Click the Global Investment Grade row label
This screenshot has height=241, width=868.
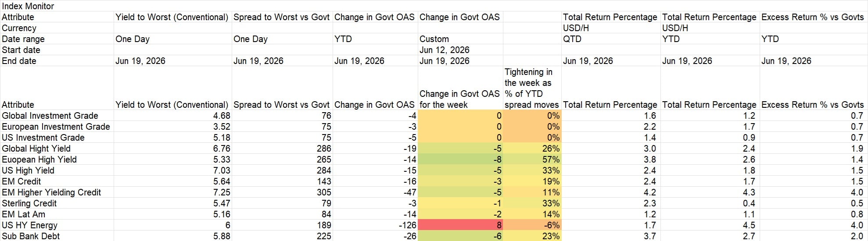50,116
